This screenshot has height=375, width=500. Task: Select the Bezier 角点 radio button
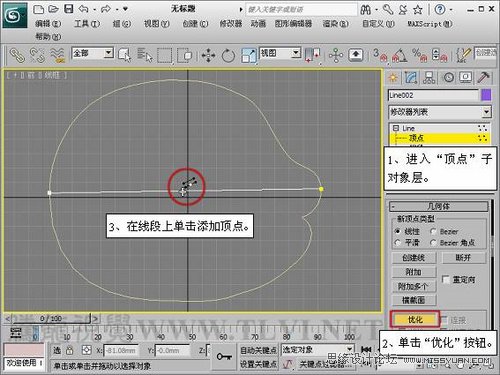point(433,242)
